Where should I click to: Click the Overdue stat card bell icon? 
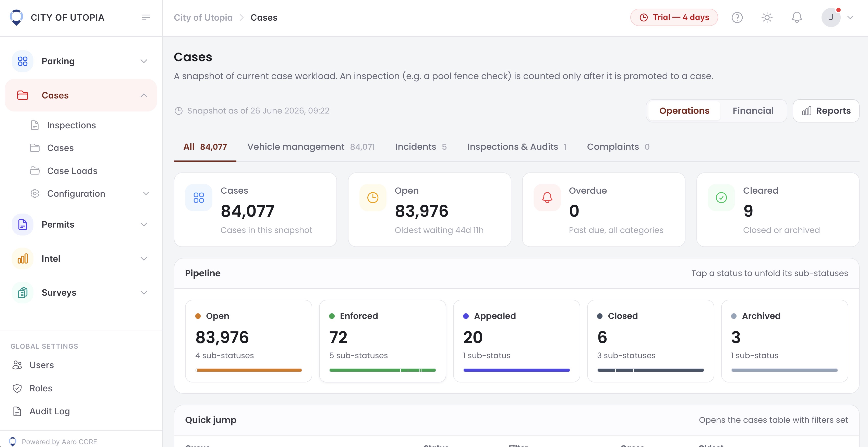(x=547, y=198)
